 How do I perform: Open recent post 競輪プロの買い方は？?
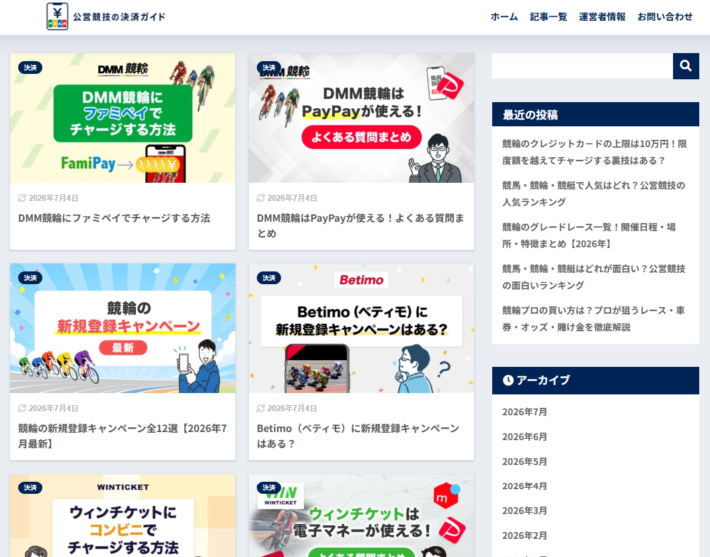coord(593,319)
